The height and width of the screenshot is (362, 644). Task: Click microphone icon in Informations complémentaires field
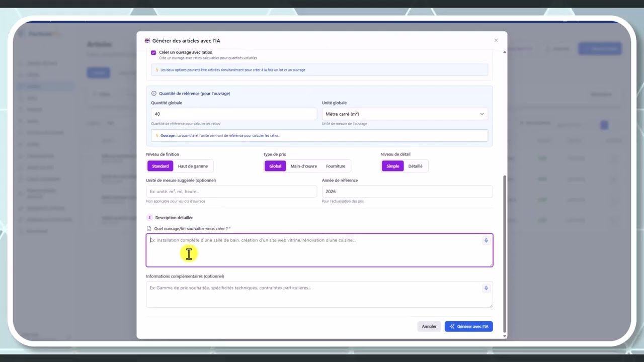point(486,288)
